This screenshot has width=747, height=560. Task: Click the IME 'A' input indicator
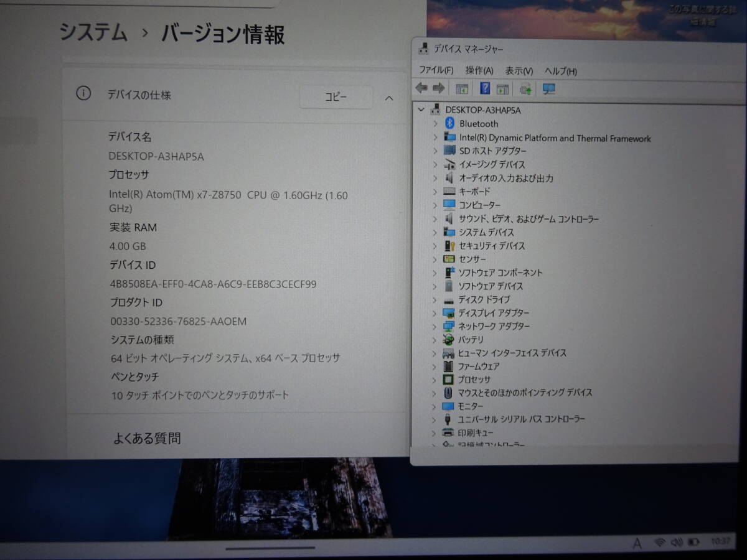[637, 544]
